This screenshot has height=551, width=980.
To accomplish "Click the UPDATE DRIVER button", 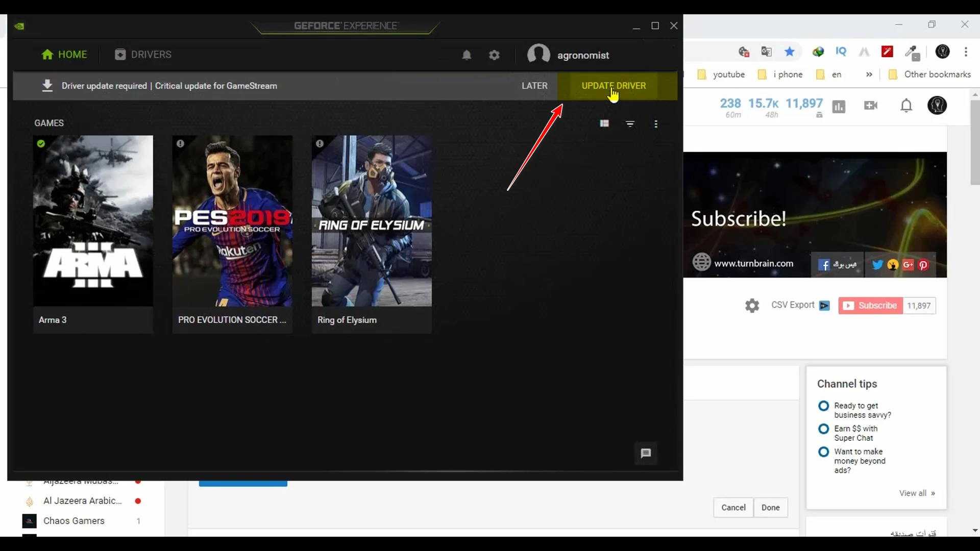I will pos(617,86).
